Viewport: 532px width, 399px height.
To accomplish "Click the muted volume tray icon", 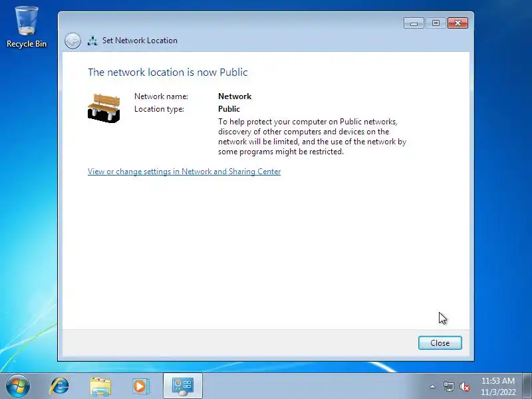I will click(x=465, y=386).
